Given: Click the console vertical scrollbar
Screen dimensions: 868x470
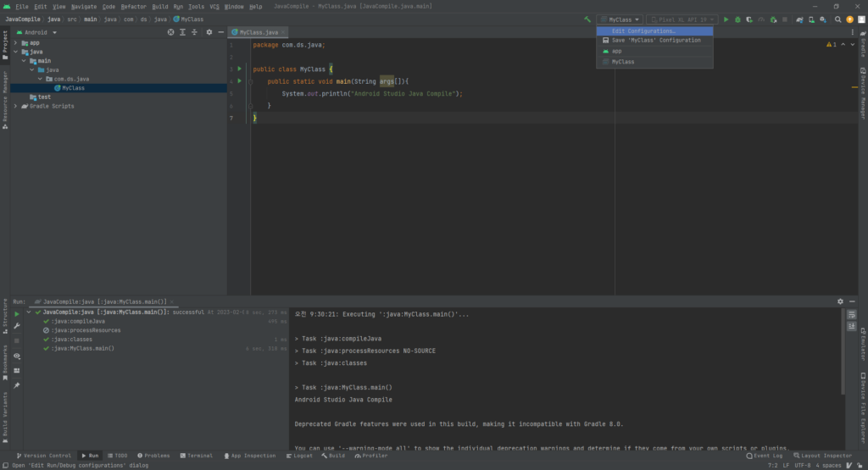Looking at the screenshot, I should [x=843, y=351].
